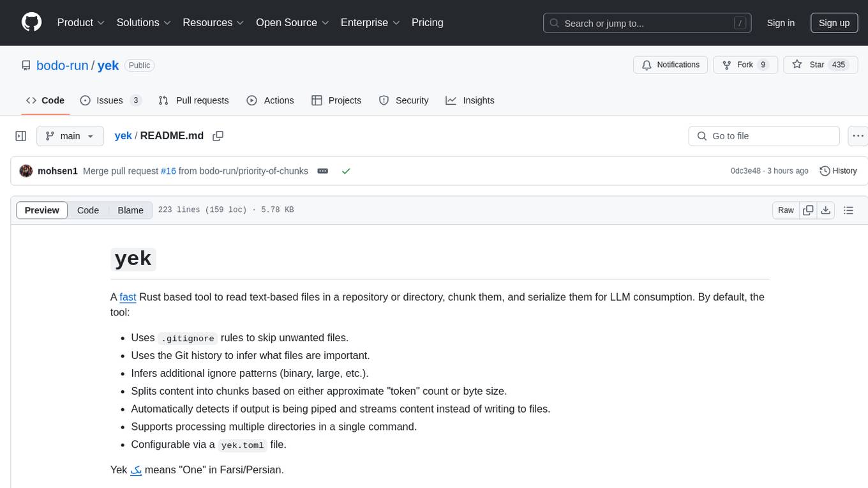Click the "223 lines (159 loc)" file info

pos(202,210)
